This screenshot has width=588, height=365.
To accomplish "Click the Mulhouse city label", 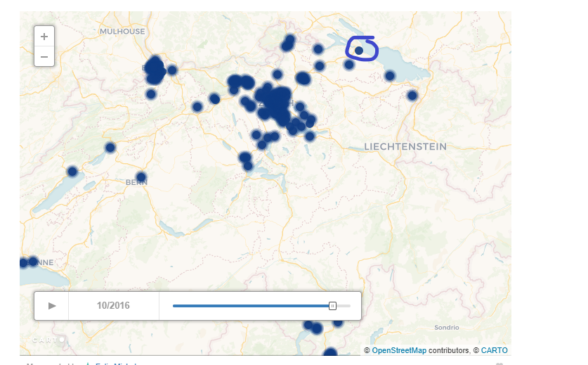I will 122,32.
